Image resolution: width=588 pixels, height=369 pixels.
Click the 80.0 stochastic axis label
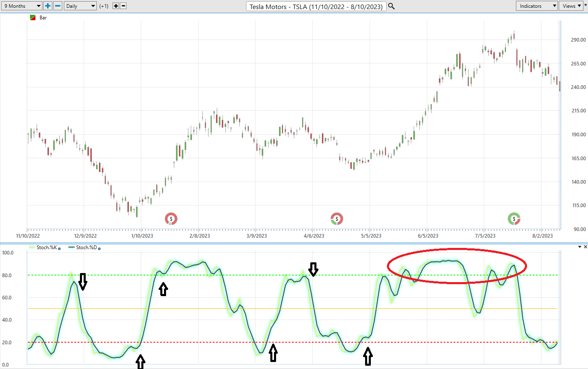7,275
